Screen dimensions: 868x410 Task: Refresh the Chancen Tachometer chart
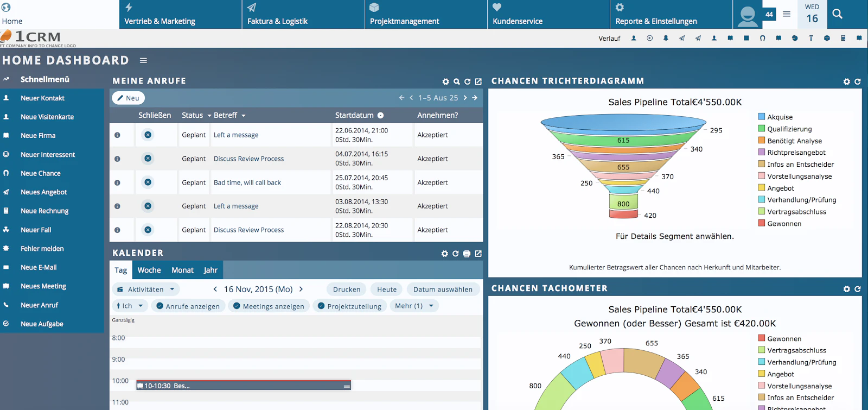[x=858, y=289]
